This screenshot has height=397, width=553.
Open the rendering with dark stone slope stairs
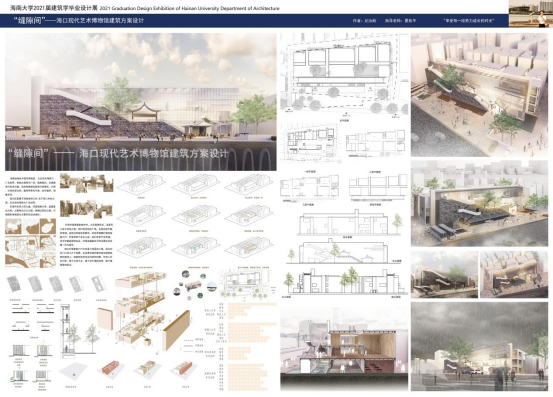click(x=479, y=203)
